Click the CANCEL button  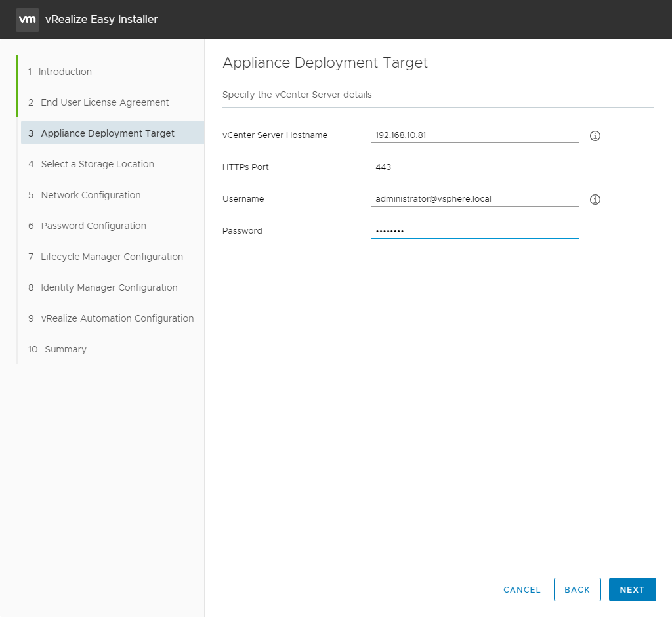(x=522, y=589)
